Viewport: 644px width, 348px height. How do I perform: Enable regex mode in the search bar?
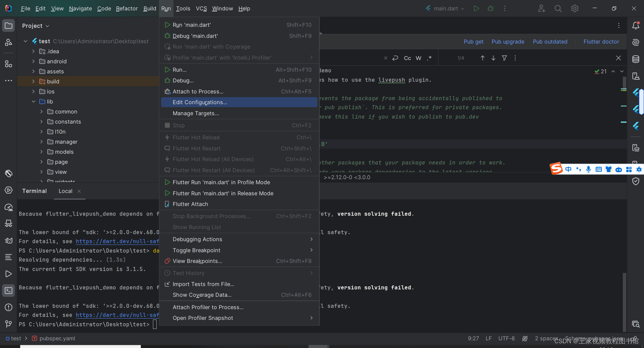coord(429,58)
